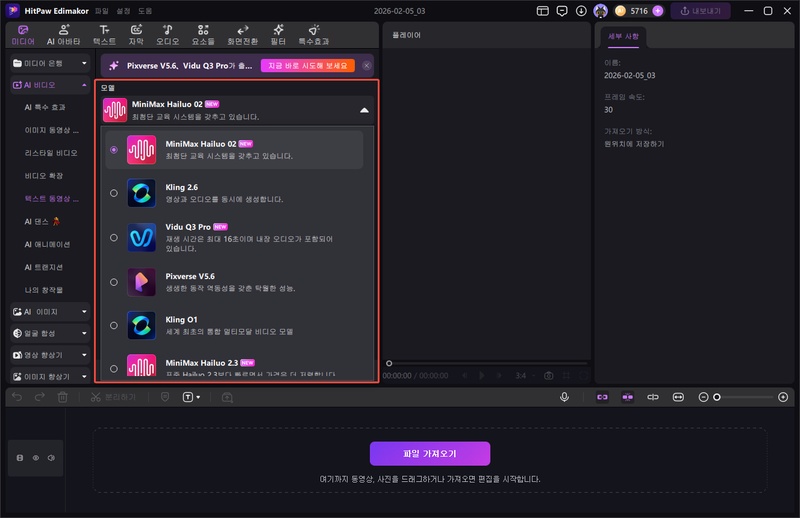Click the marker shield icon

tap(165, 397)
